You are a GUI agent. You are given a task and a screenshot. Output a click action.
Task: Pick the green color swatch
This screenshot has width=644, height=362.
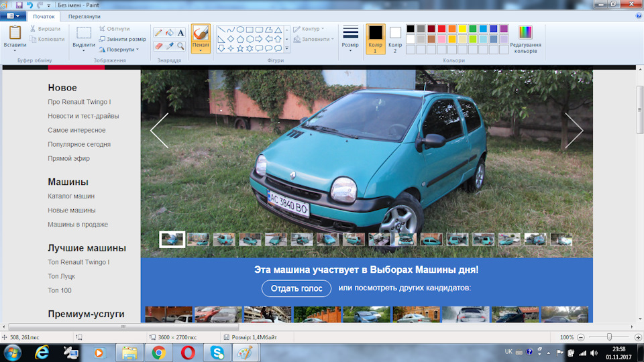pos(473,29)
